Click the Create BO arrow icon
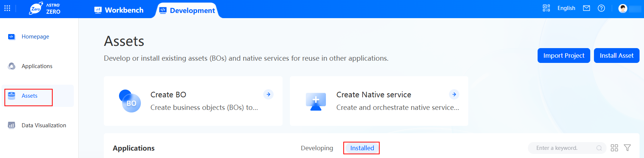 point(268,94)
